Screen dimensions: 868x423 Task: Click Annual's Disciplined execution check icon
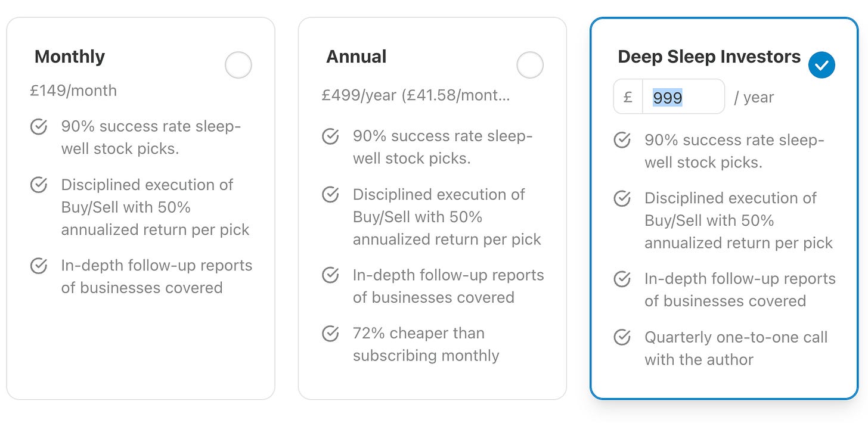[x=330, y=194]
